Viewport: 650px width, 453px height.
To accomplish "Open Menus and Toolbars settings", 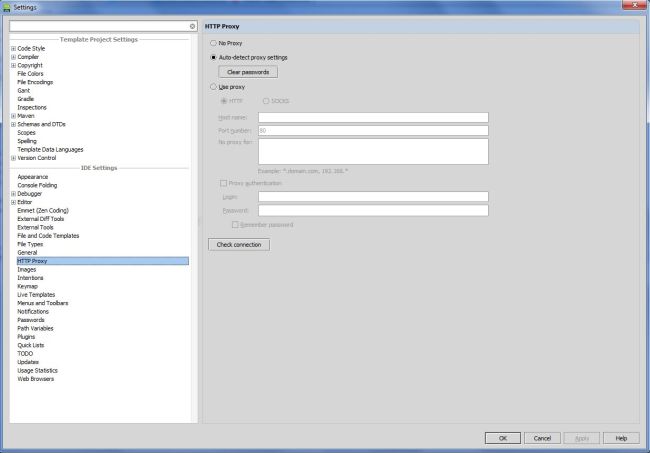I will point(43,303).
